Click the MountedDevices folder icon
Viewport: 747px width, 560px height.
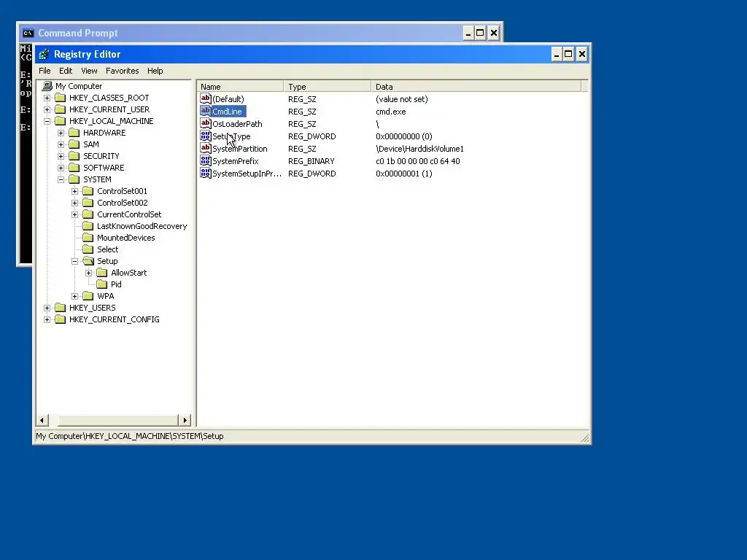pyautogui.click(x=88, y=238)
